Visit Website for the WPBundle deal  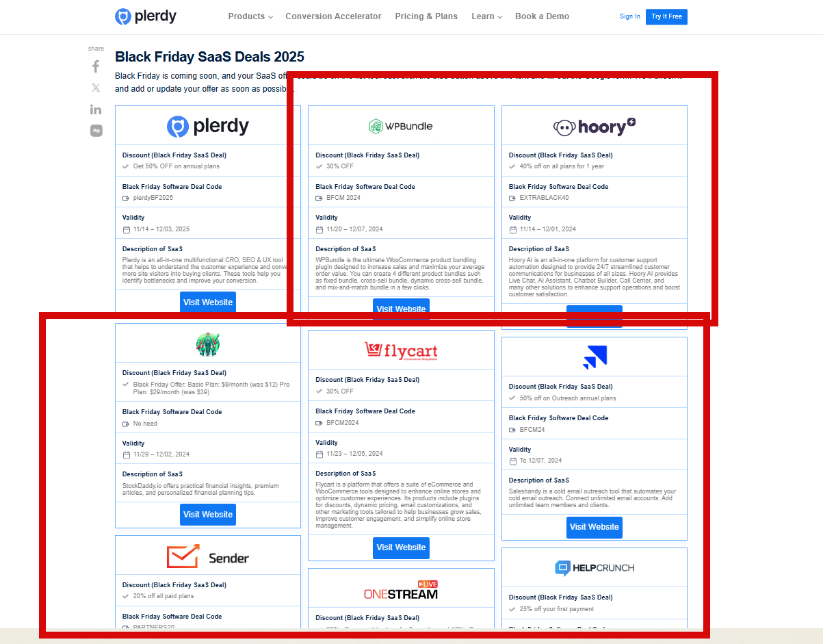401,309
